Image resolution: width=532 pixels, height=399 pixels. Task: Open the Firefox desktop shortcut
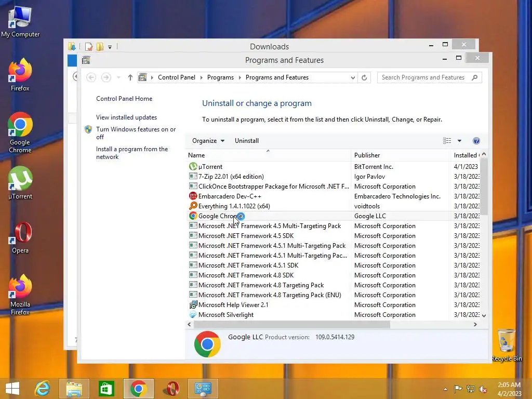20,75
